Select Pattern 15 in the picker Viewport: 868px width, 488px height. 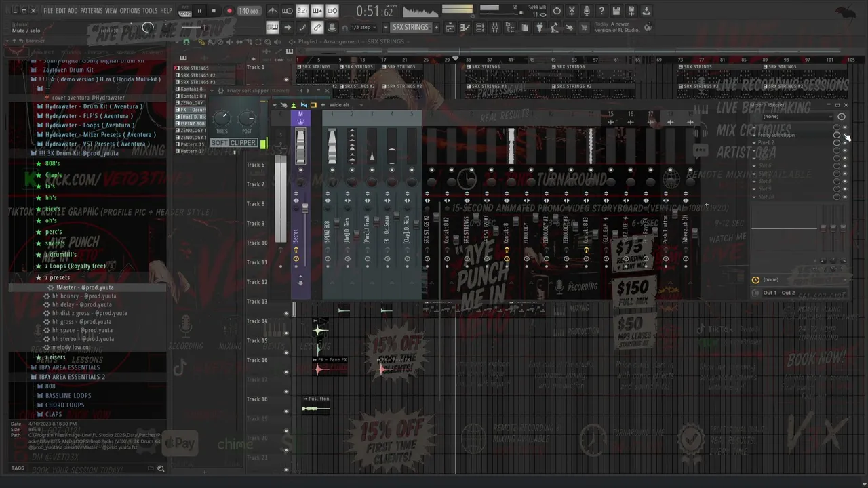[x=192, y=144]
